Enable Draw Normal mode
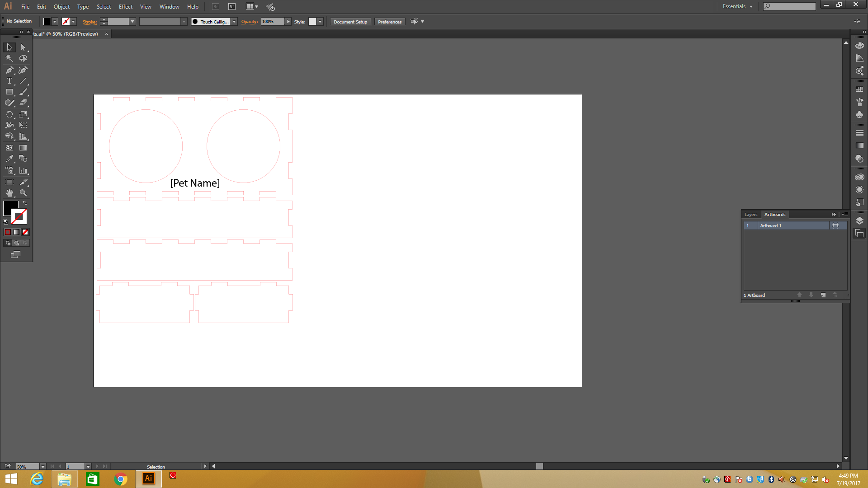868x488 pixels. tap(8, 243)
